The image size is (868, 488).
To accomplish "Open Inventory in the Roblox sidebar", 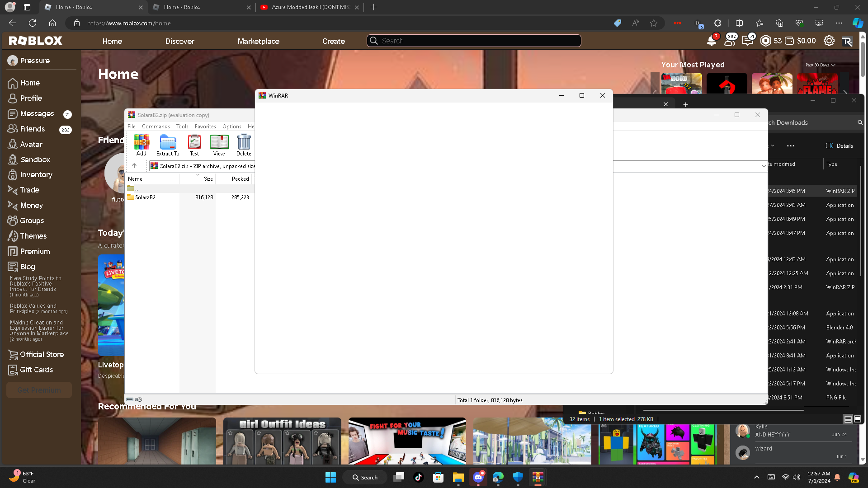I will [x=36, y=174].
